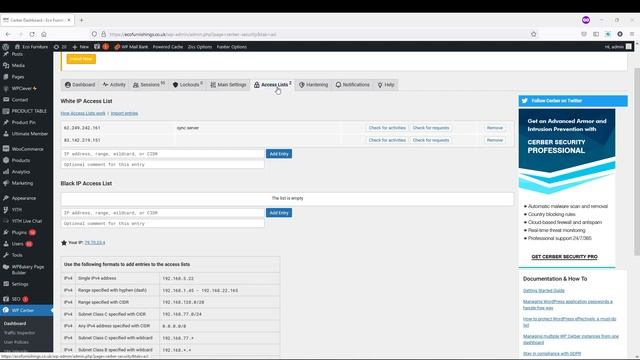
Task: Open Product Pin sidebar item
Action: coord(23,122)
